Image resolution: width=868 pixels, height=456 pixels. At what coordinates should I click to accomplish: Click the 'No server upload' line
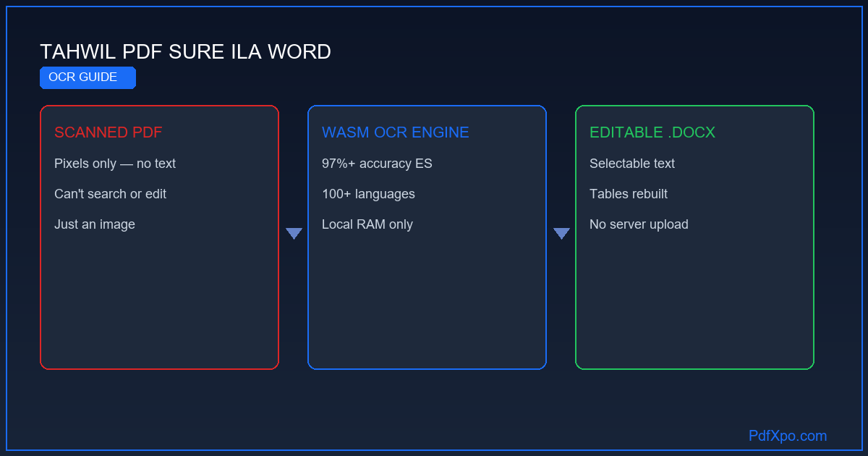(639, 224)
